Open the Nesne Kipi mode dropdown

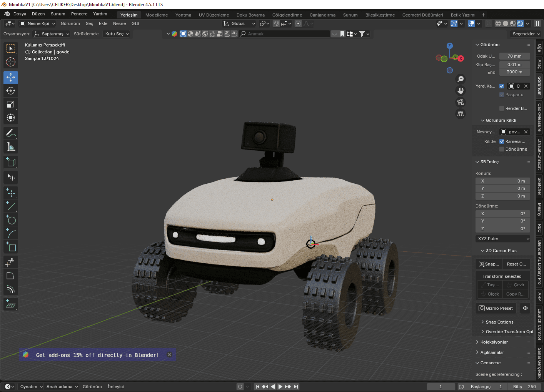pyautogui.click(x=38, y=23)
